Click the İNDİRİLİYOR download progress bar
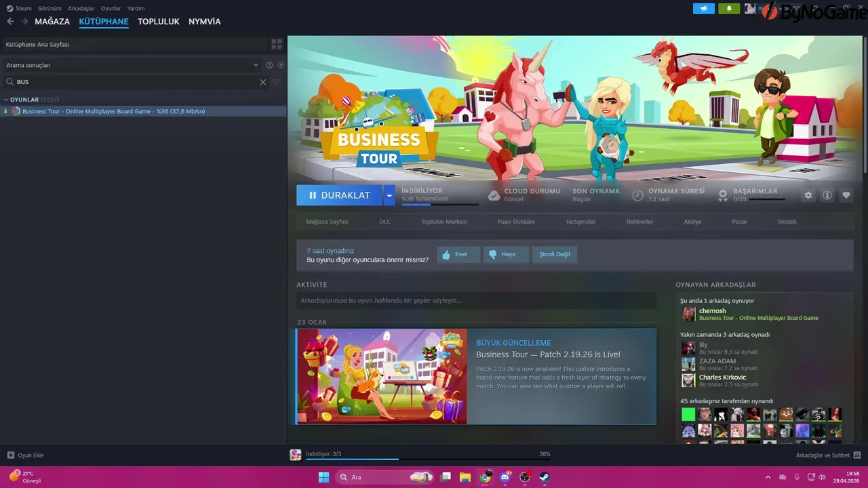 [x=439, y=204]
